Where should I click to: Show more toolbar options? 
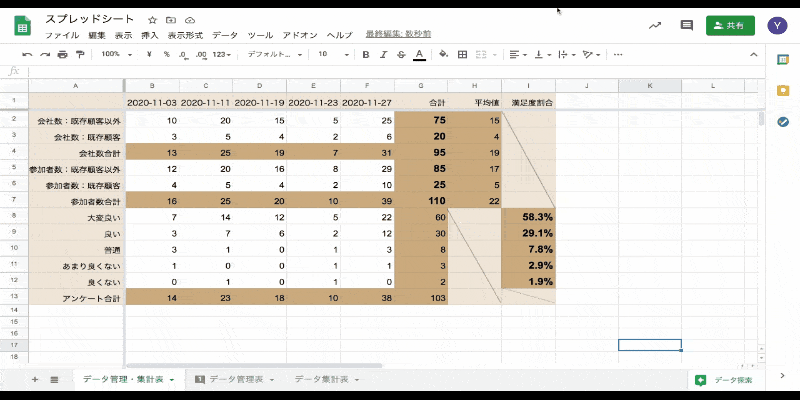click(618, 55)
